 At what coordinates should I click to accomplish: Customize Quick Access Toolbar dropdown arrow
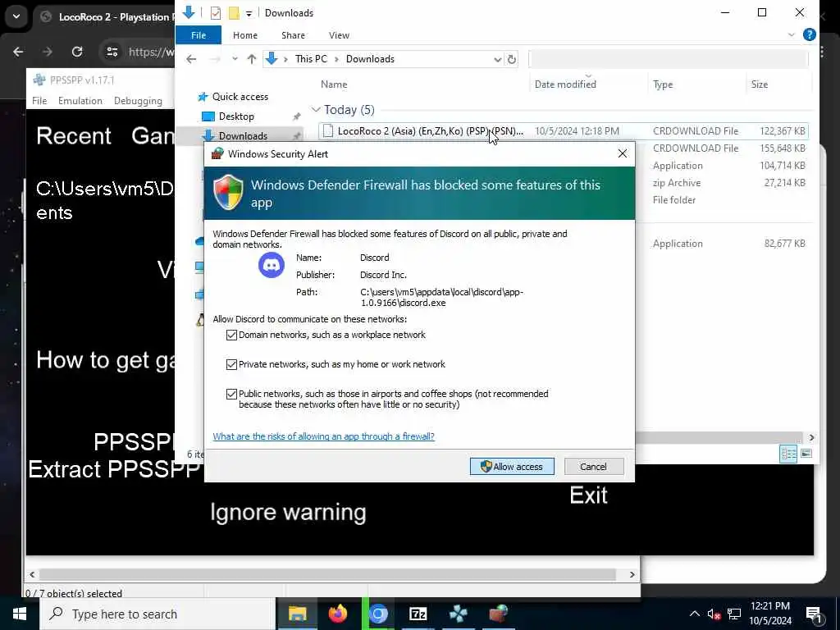pyautogui.click(x=249, y=13)
